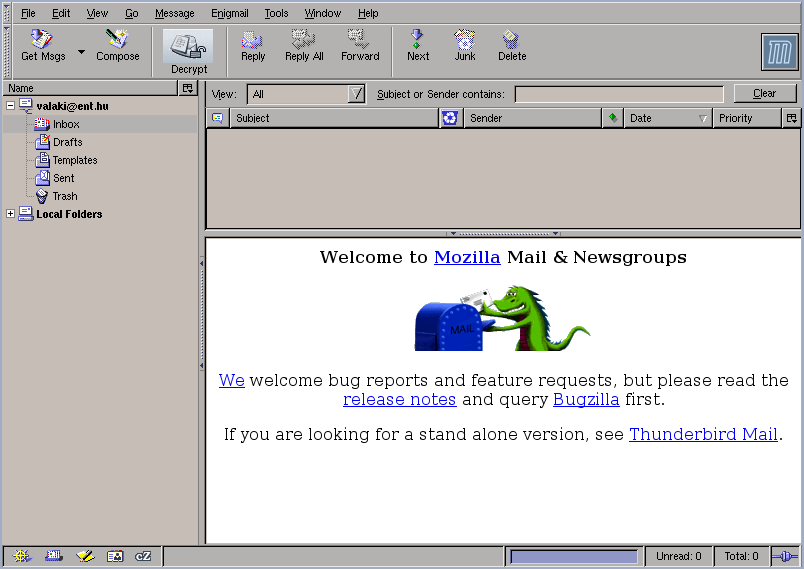Open the Thunderbird Mail link
This screenshot has width=804, height=569.
(703, 434)
